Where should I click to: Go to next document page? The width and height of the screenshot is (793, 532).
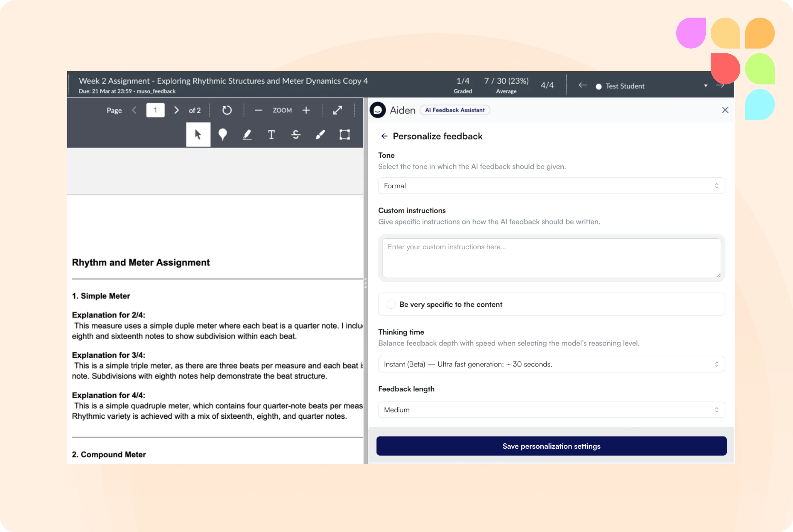click(x=176, y=110)
